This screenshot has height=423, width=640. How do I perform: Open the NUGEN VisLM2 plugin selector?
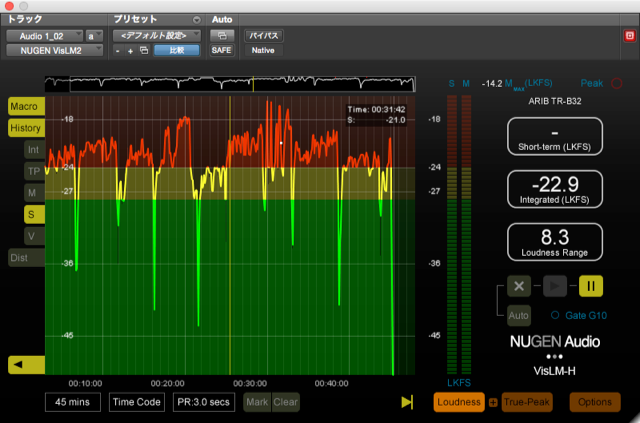(x=54, y=51)
